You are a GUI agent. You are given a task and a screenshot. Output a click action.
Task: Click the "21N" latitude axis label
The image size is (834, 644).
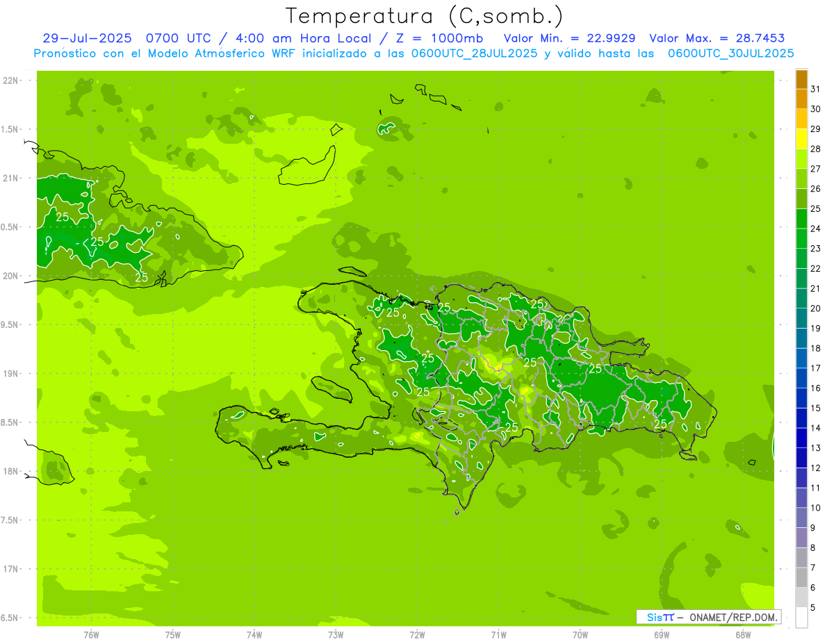[10, 179]
